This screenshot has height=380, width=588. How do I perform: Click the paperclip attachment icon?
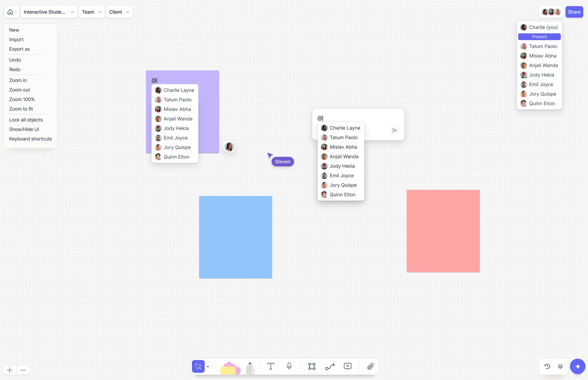click(370, 366)
